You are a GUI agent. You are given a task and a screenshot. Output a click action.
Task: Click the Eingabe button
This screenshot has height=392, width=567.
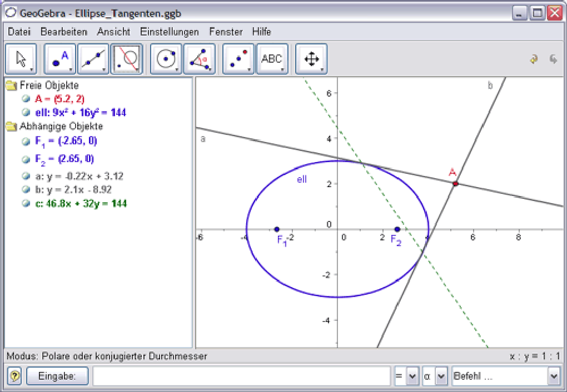point(57,376)
